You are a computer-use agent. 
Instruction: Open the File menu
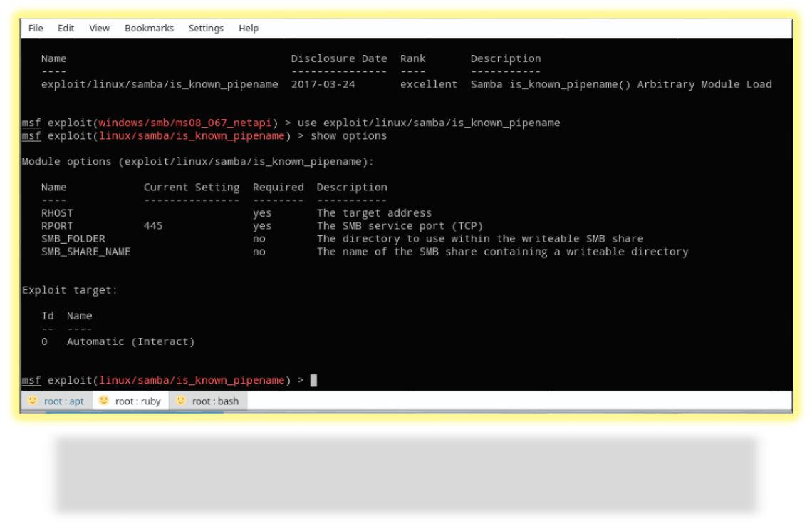(x=35, y=28)
